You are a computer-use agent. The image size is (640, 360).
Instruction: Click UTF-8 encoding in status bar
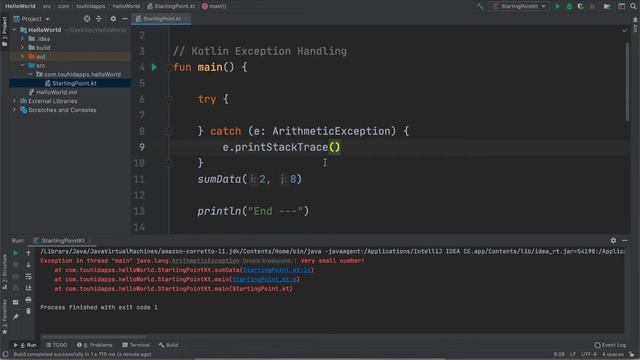(589, 354)
